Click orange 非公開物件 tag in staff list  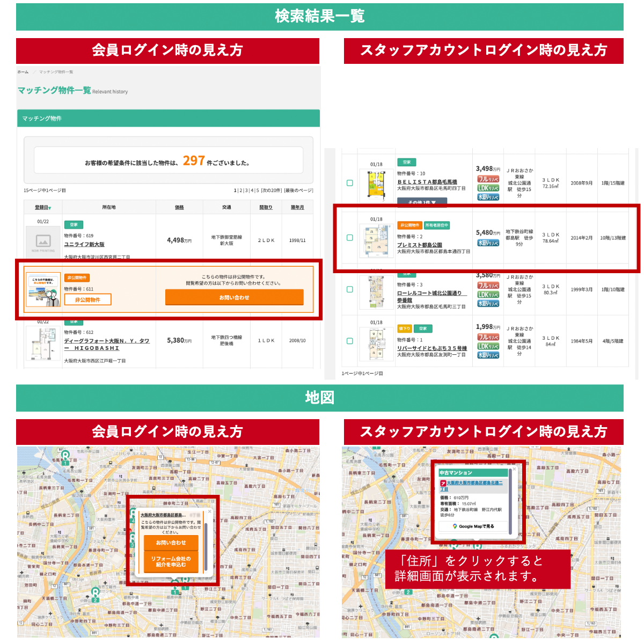409,225
